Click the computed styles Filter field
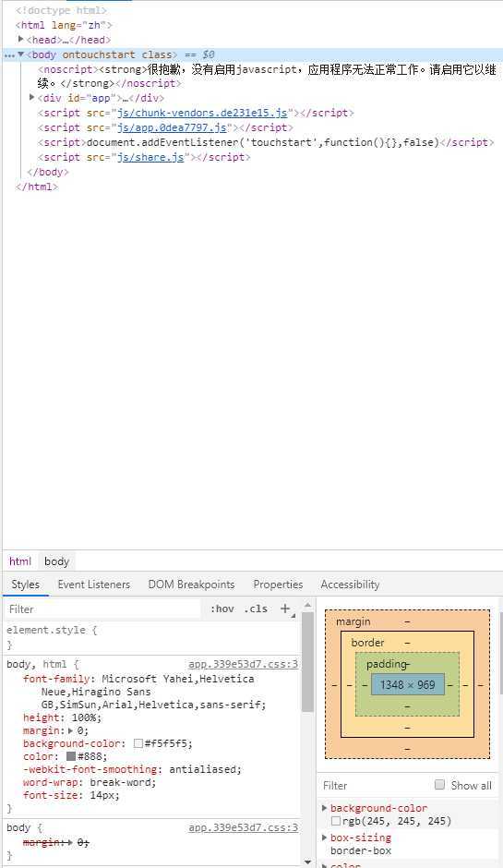503x868 pixels. point(375,786)
